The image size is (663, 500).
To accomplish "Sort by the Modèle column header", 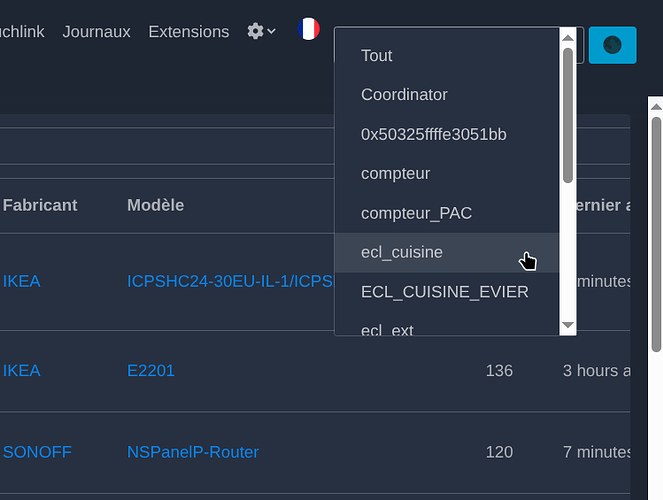I will 155,205.
